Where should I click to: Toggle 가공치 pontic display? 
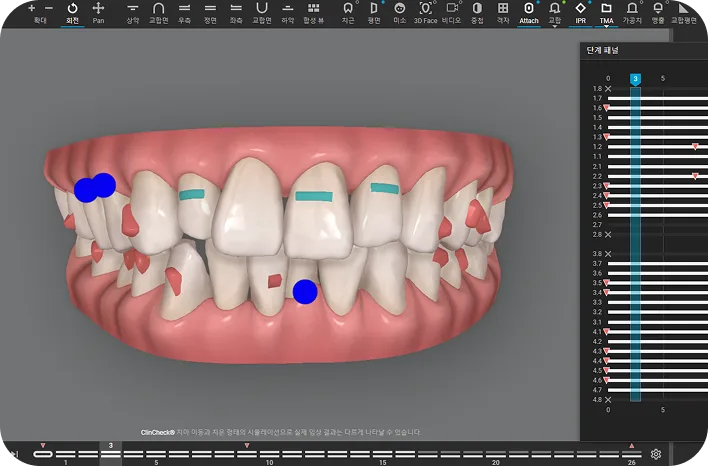pyautogui.click(x=632, y=13)
